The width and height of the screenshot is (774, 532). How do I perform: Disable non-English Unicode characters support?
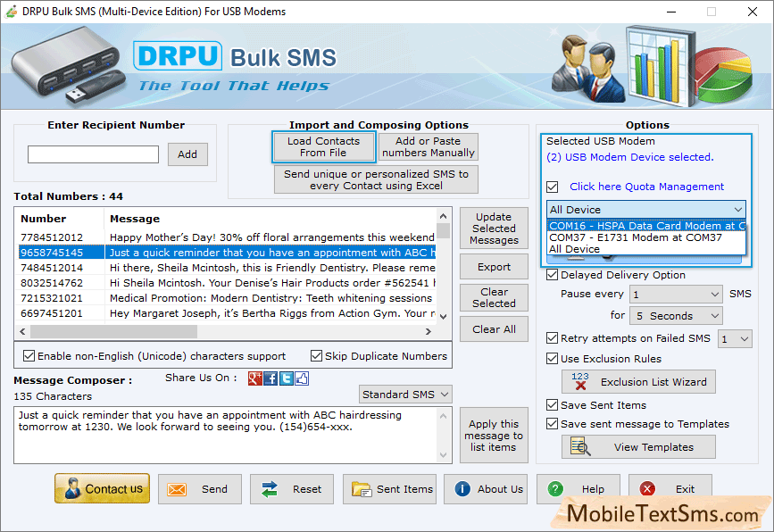[29, 356]
